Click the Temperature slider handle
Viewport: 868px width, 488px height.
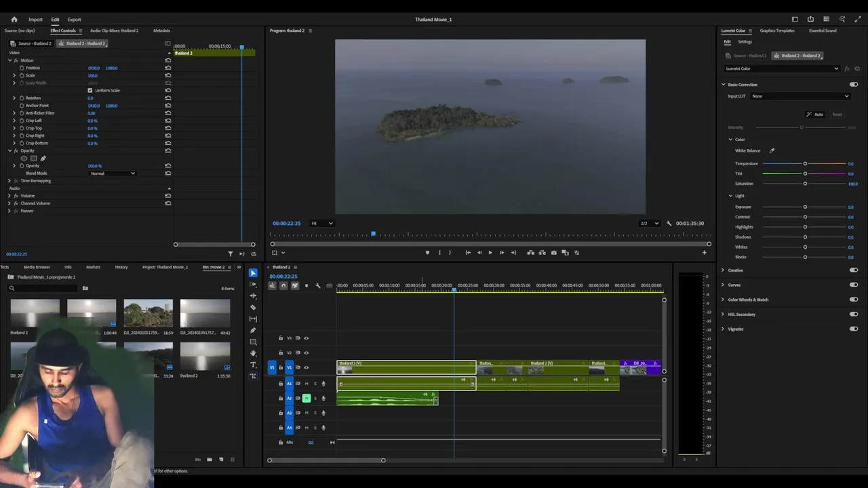[805, 163]
